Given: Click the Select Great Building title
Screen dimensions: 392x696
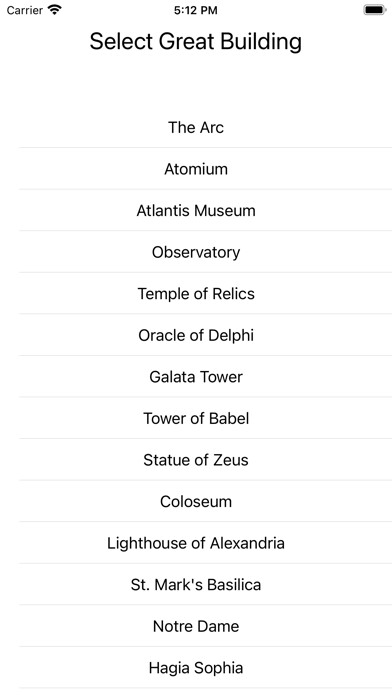Looking at the screenshot, I should [196, 42].
